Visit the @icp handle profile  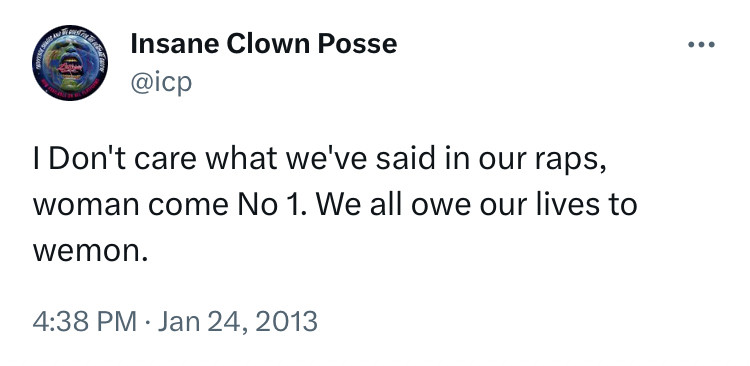point(161,83)
